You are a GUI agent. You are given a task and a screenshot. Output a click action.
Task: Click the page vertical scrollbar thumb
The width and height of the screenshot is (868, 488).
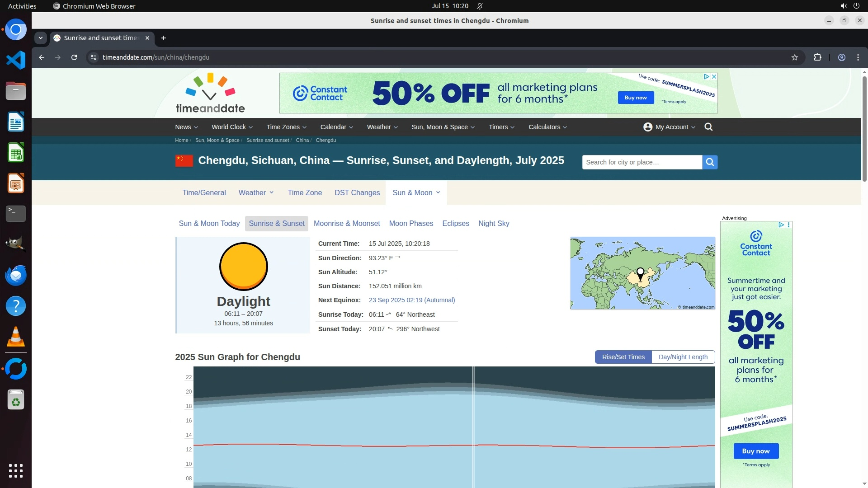864,129
